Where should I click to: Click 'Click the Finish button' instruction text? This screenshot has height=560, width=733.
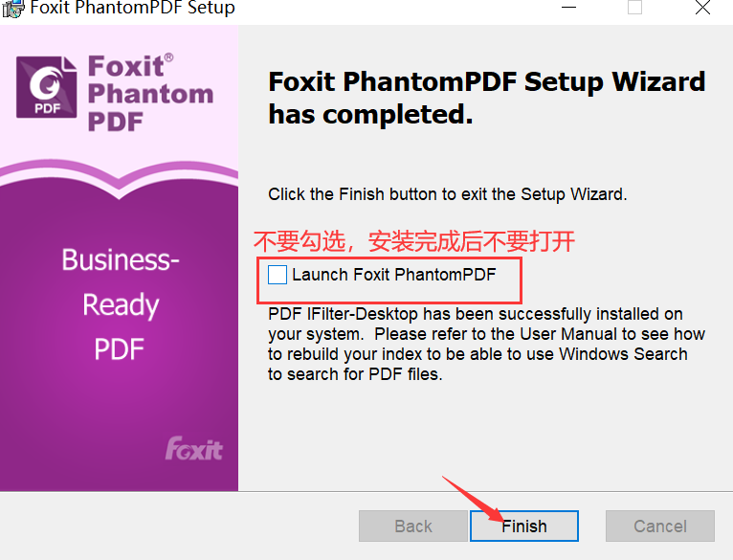coord(448,194)
